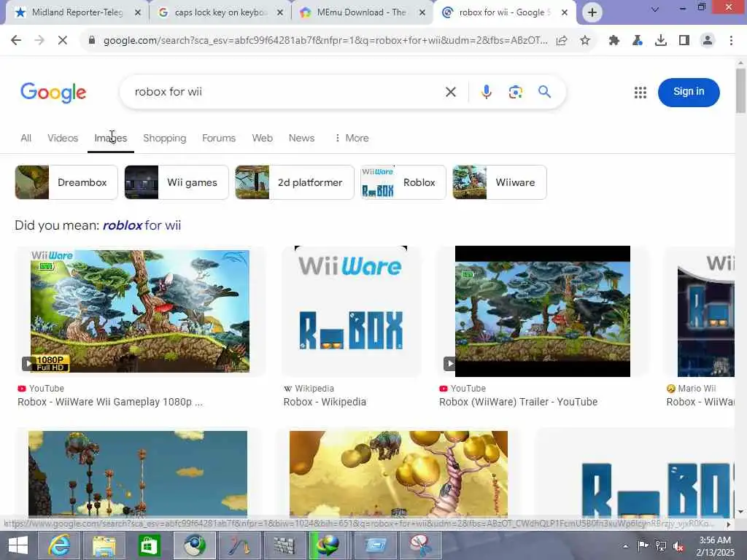747x560 pixels.
Task: Open the Chrome three-dot menu
Action: [x=731, y=41]
